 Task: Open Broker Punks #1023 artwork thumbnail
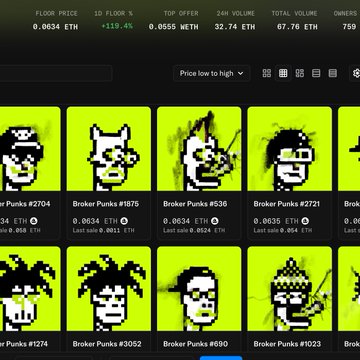[290, 289]
